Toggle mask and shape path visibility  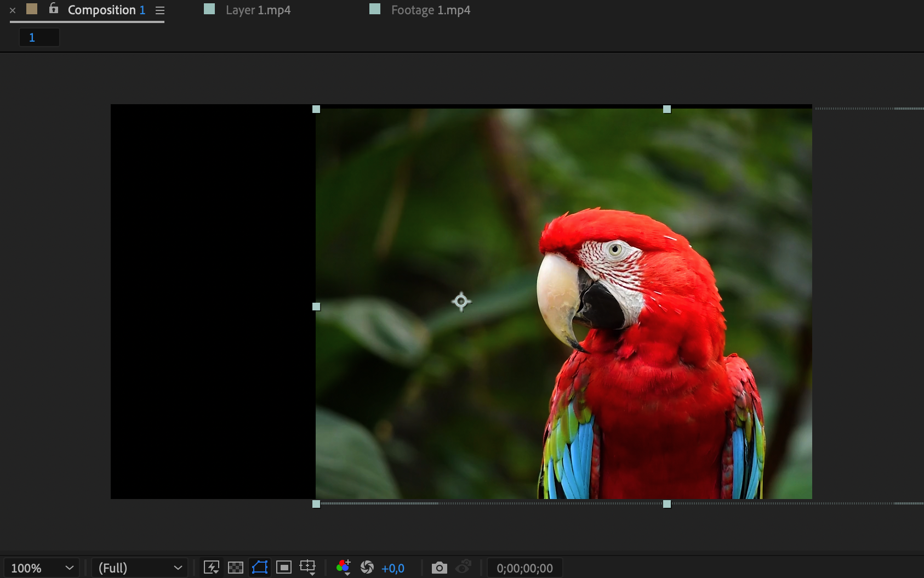(260, 568)
